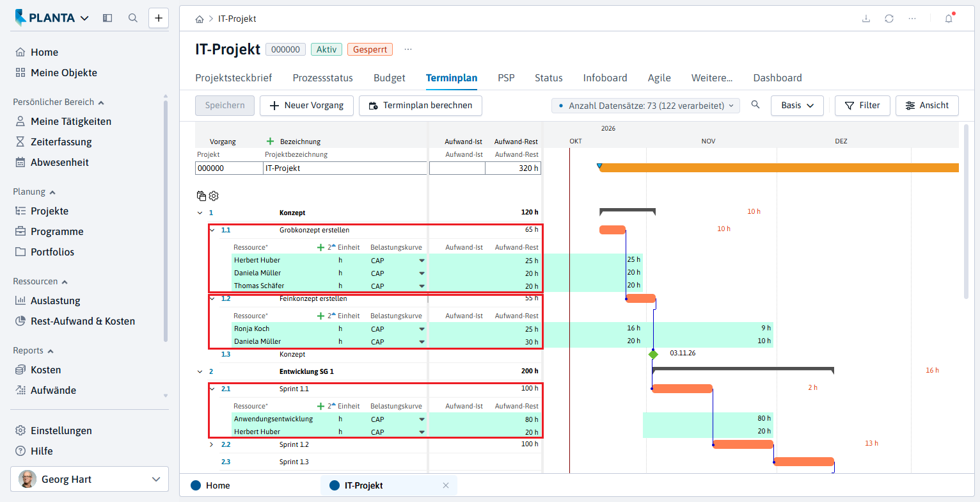Image resolution: width=980 pixels, height=502 pixels.
Task: Collapse the Konzept group row 1
Action: point(200,213)
